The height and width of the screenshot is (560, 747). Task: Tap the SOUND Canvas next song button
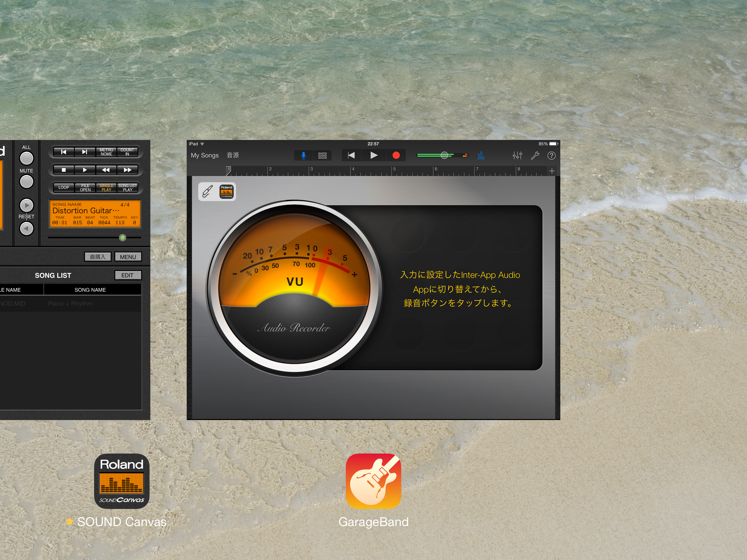point(85,152)
